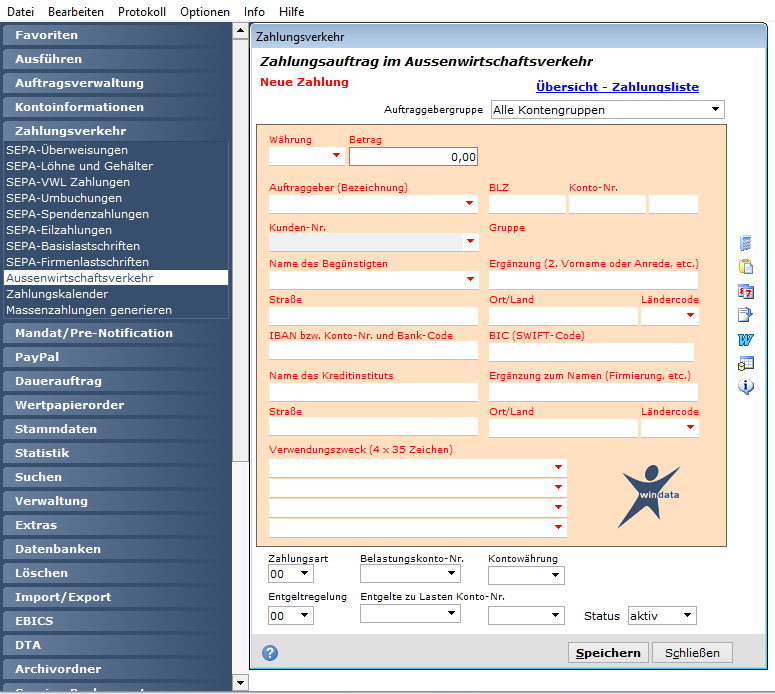775x694 pixels.
Task: Click the clipboard paste icon
Action: (x=745, y=267)
